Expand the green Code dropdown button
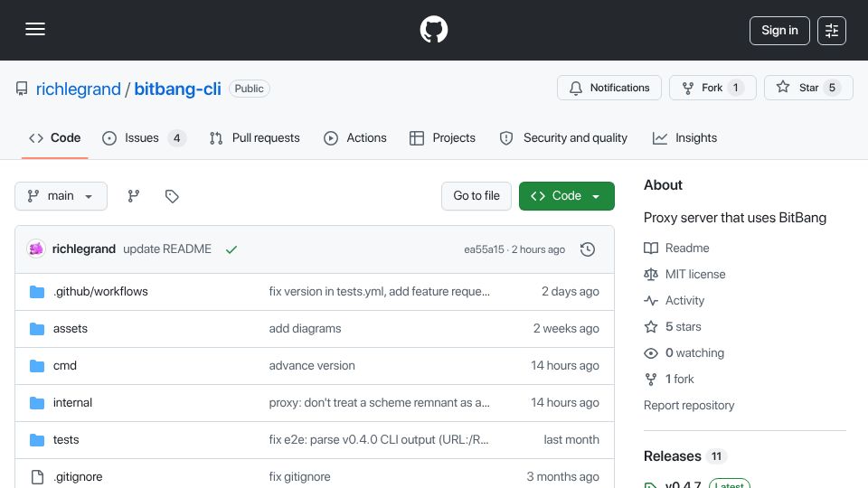The height and width of the screenshot is (488, 868). [566, 196]
